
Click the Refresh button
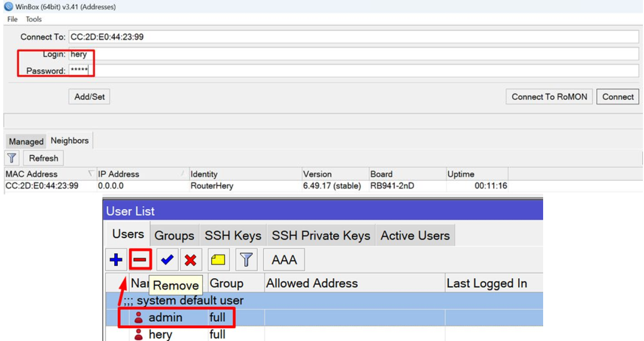click(44, 158)
